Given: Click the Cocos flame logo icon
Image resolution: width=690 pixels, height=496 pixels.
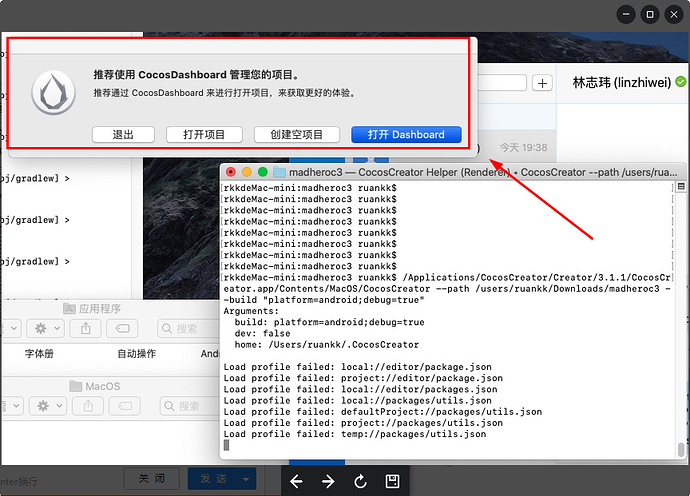Looking at the screenshot, I should (53, 93).
